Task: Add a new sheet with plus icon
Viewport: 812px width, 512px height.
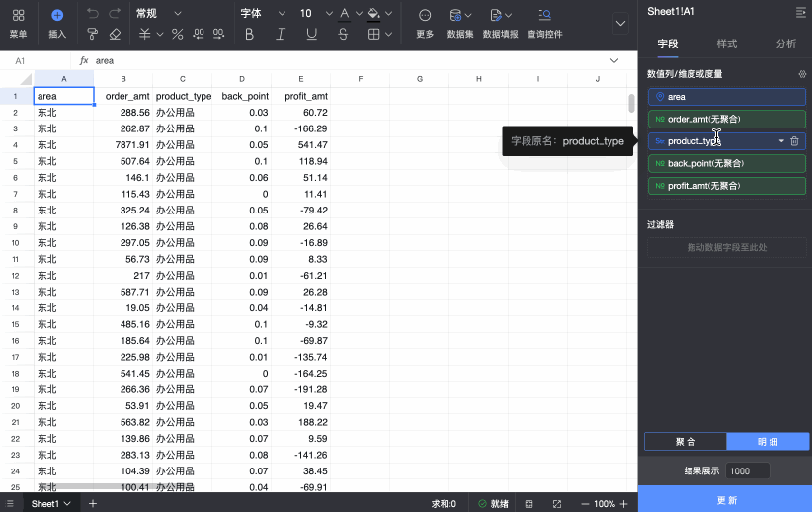Action: pyautogui.click(x=93, y=503)
